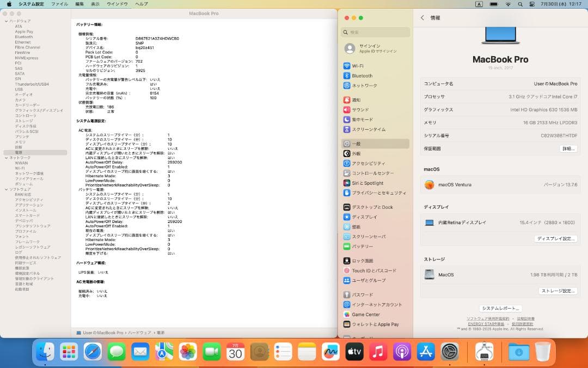The width and height of the screenshot is (588, 368).
Task: Open Wi-Fi settings in the sidebar
Action: coord(359,65)
